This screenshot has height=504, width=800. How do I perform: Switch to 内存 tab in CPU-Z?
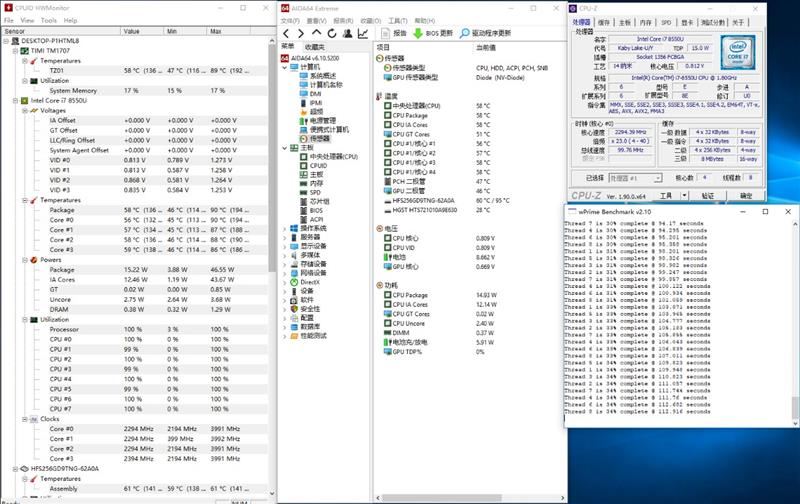pyautogui.click(x=645, y=22)
